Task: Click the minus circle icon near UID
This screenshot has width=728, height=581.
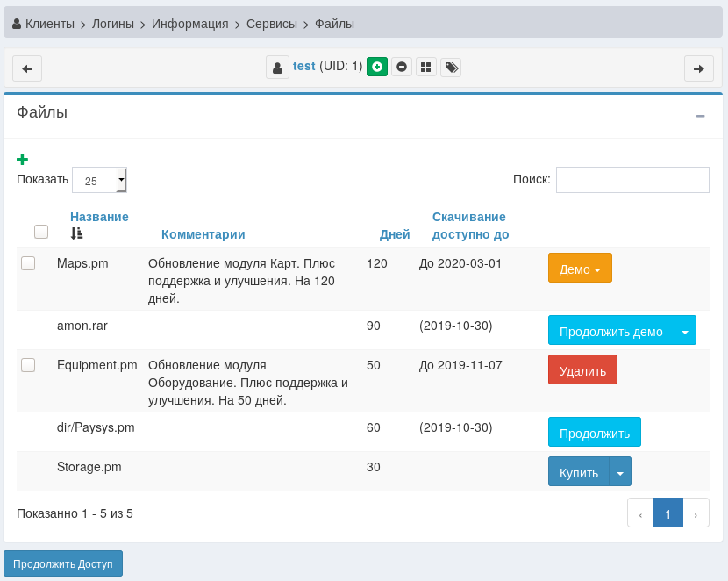Action: (x=402, y=67)
